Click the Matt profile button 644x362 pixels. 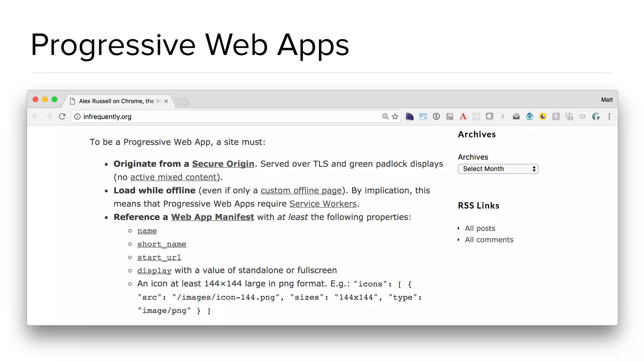point(607,100)
